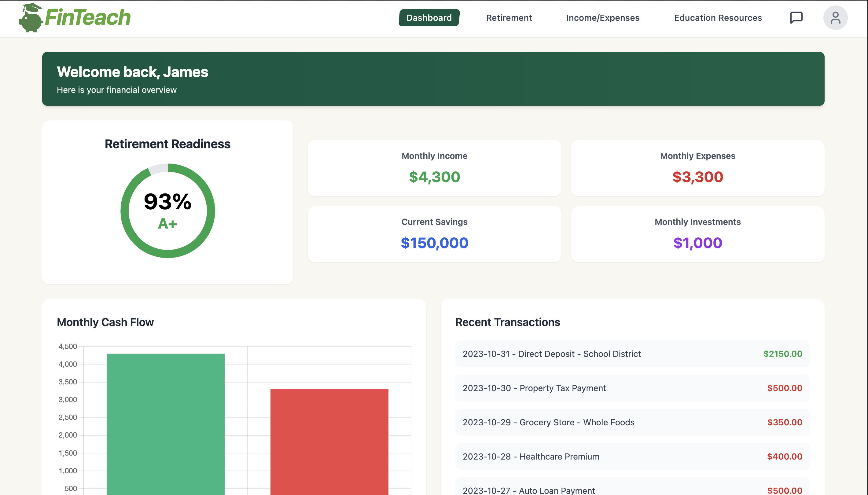Screen dimensions: 868x495
Task: Open the Income/Expenses tab
Action: pos(602,18)
